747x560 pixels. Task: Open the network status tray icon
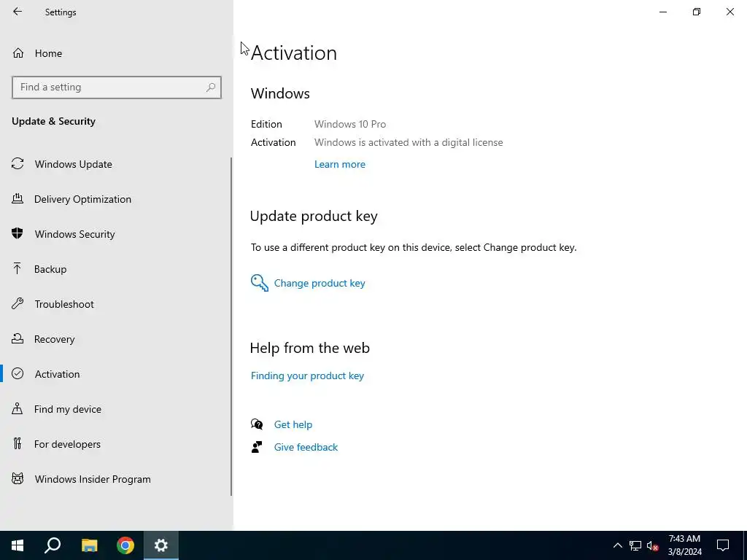click(x=635, y=545)
